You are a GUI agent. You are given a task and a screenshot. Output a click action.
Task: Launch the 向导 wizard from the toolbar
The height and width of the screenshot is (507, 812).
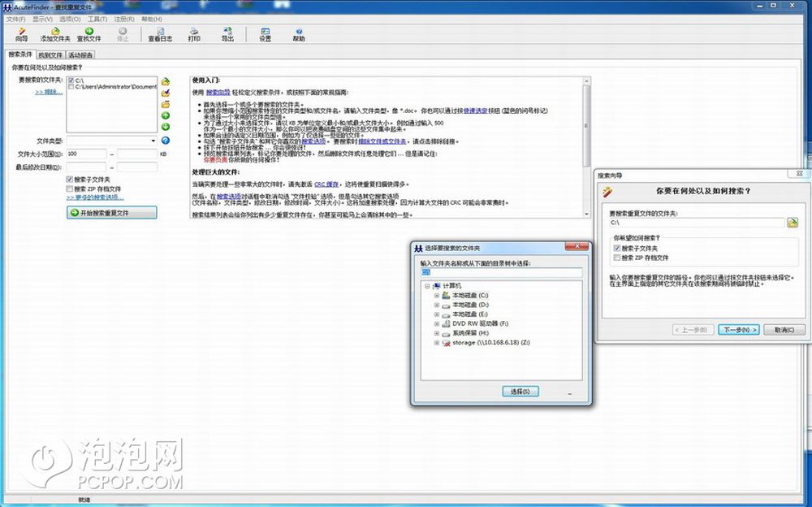pos(21,35)
